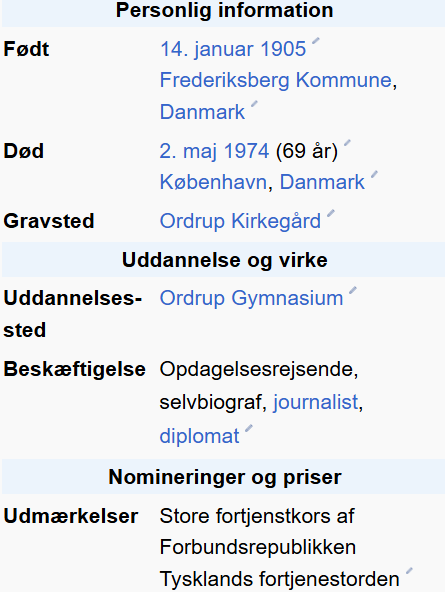Click the edit pencil beside diplomat
This screenshot has height=592, width=445.
point(249,428)
